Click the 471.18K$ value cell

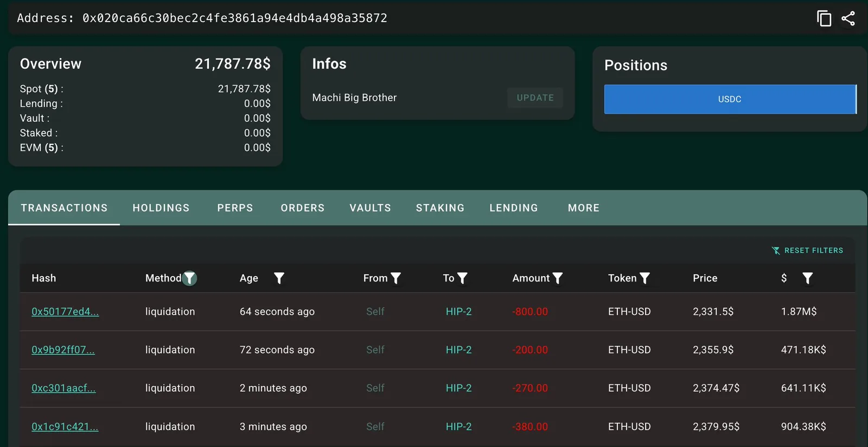pos(803,350)
